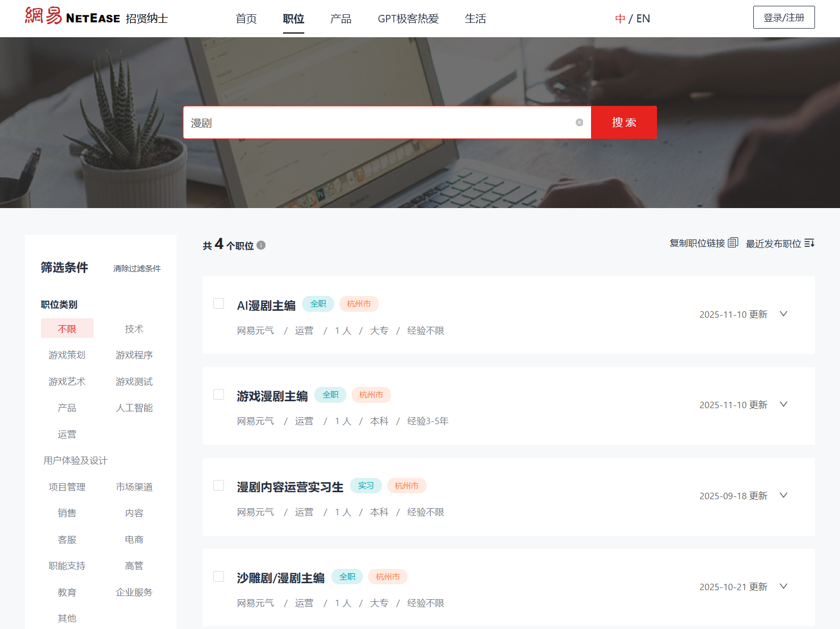Click the 登录/注册 button

[x=784, y=18]
